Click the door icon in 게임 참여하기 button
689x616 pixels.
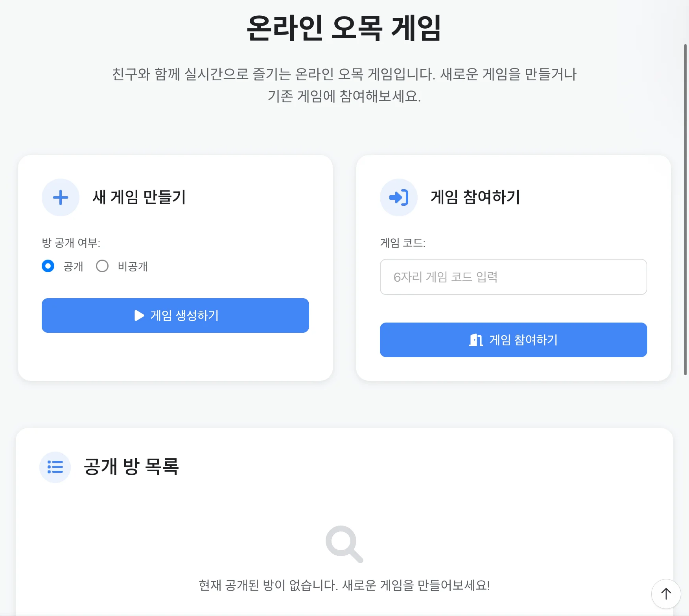476,340
